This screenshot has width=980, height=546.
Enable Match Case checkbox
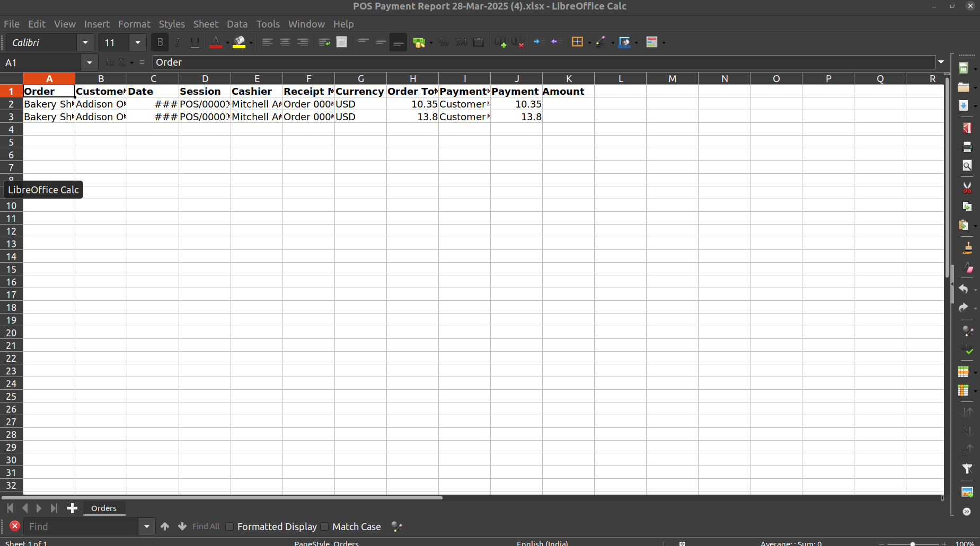(x=324, y=526)
